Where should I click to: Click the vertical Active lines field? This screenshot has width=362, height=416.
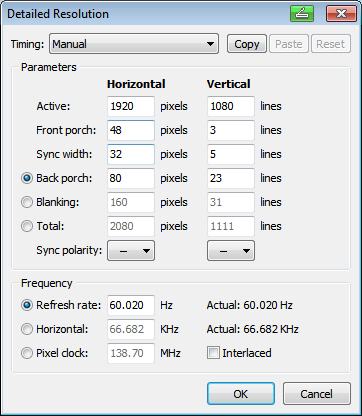tap(231, 106)
